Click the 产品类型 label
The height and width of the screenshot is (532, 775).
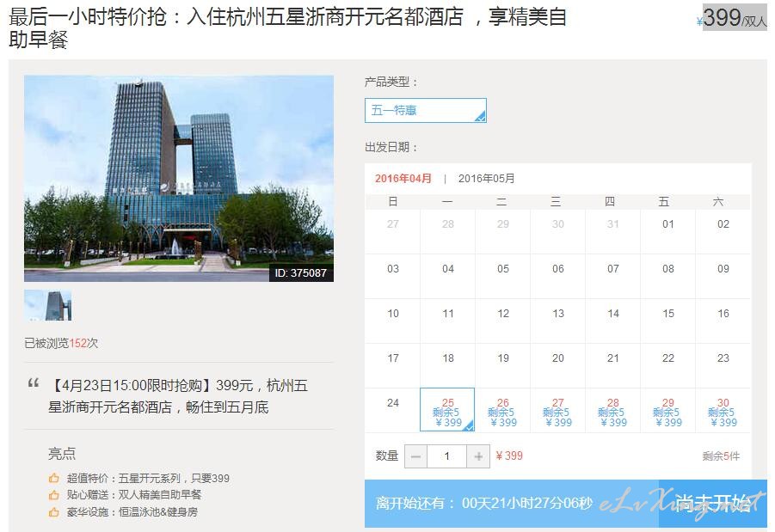click(391, 82)
